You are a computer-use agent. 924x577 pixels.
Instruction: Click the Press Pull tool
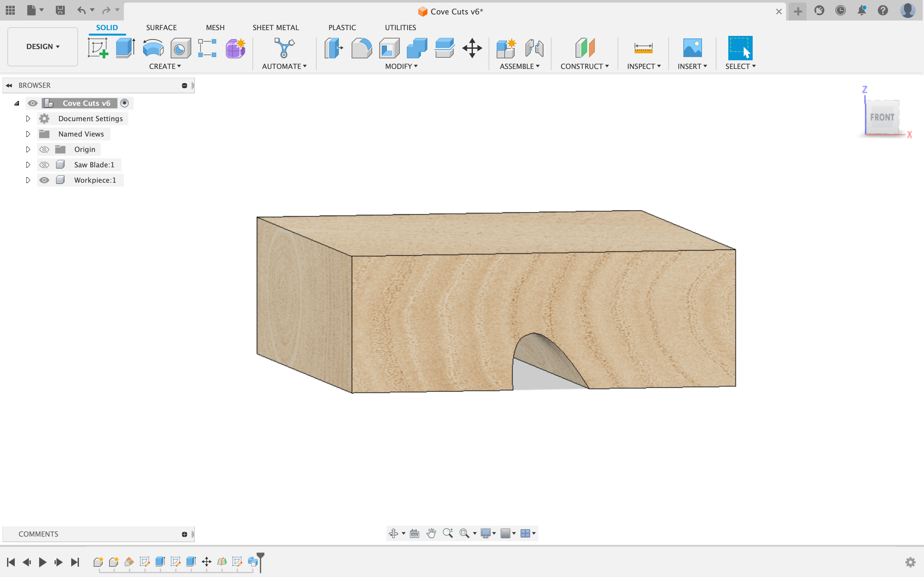[x=334, y=48]
